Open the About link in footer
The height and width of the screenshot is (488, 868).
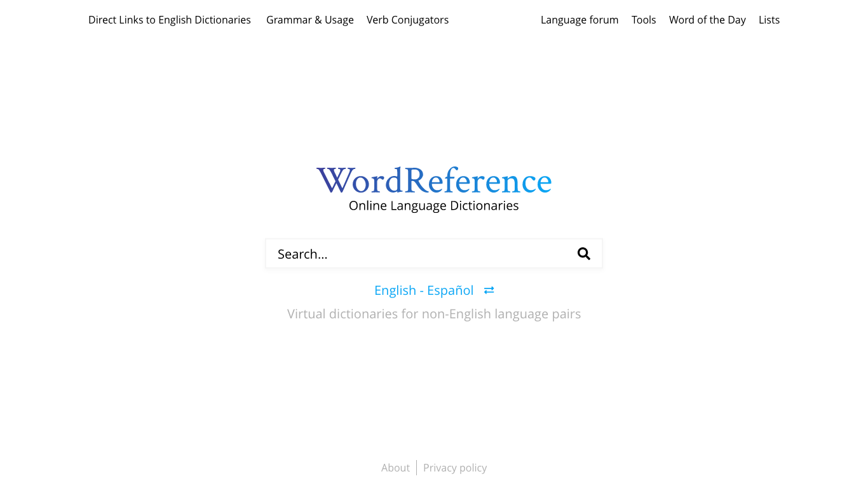395,468
